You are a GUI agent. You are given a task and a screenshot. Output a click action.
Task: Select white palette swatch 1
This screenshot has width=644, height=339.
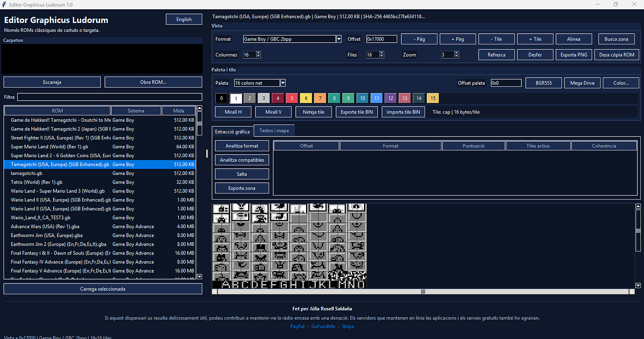pyautogui.click(x=236, y=98)
